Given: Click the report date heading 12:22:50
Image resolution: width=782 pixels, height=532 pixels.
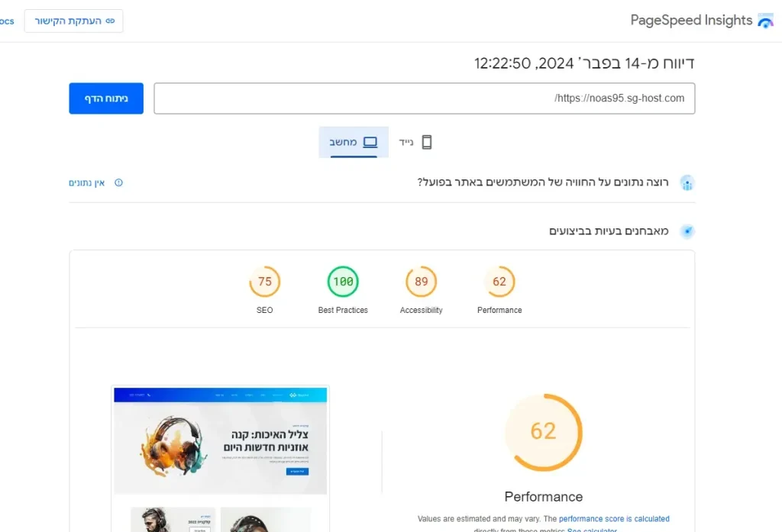Looking at the screenshot, I should tap(584, 63).
